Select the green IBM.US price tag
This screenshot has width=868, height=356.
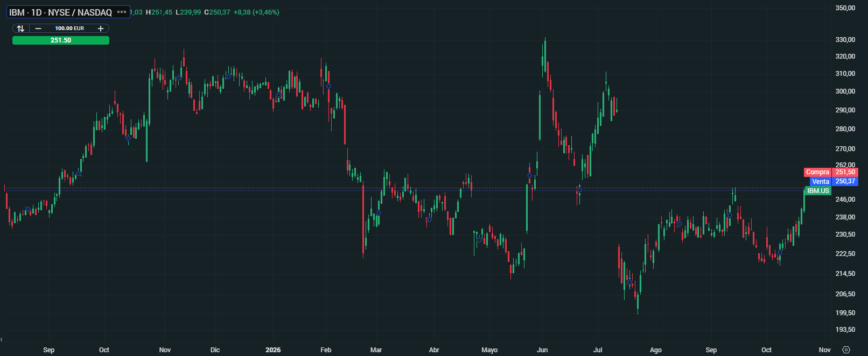(818, 191)
